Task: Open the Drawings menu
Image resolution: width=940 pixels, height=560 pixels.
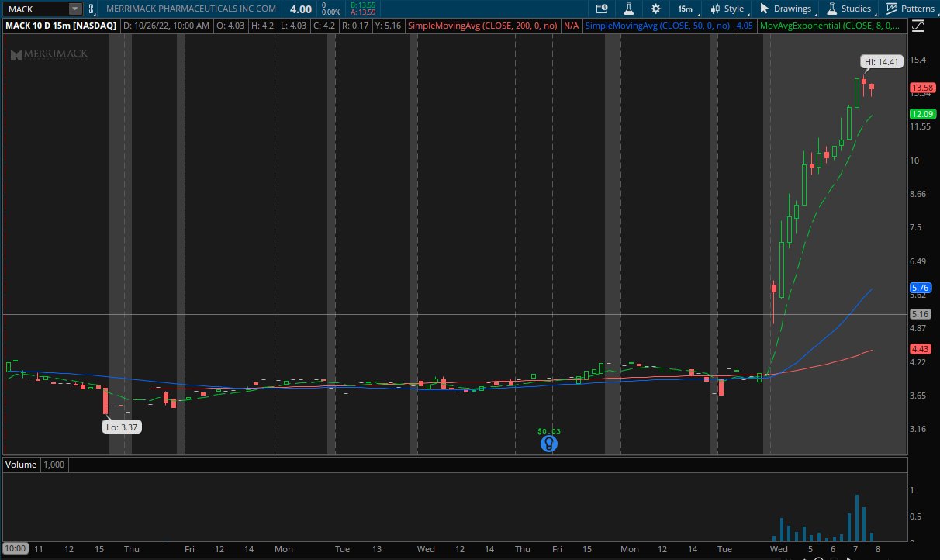Action: 785,9
